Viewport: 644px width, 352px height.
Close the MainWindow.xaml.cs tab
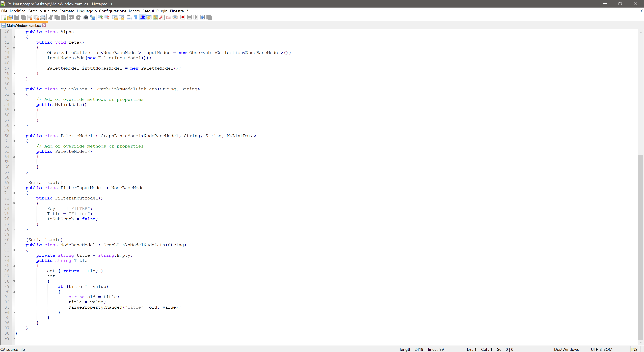[x=44, y=25]
